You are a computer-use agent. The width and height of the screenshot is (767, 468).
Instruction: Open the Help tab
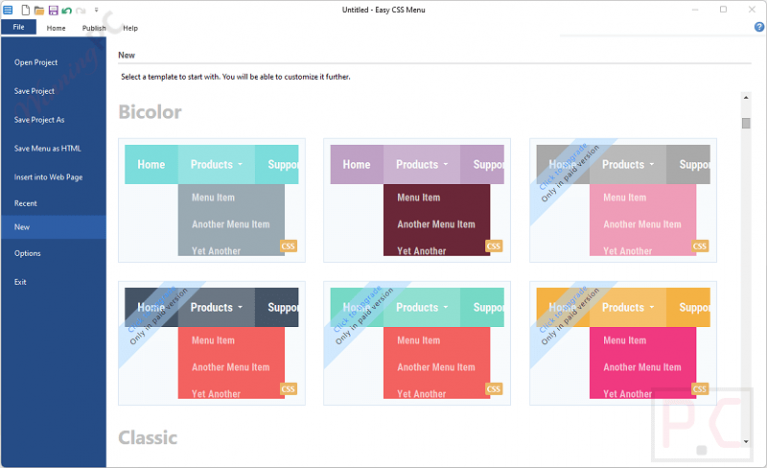click(130, 28)
